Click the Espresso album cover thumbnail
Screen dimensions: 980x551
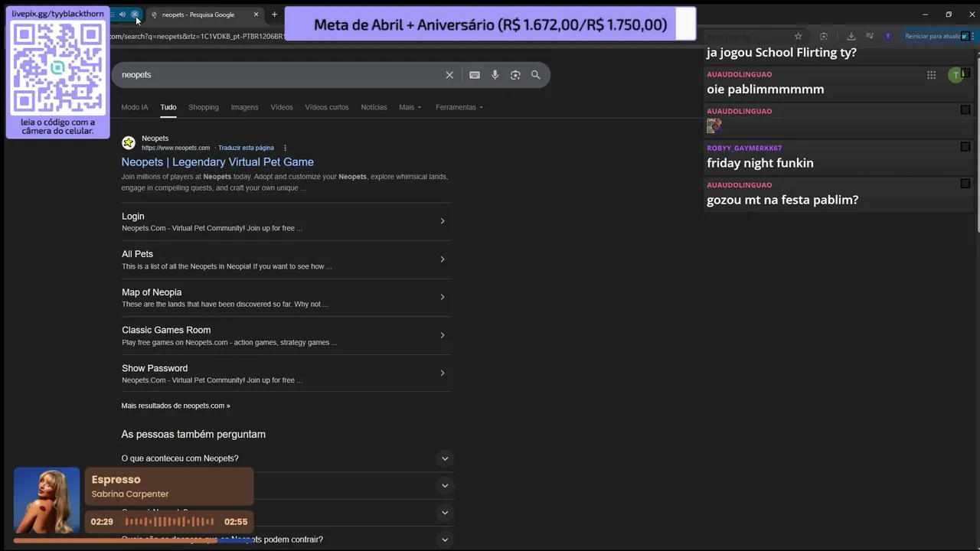click(47, 500)
